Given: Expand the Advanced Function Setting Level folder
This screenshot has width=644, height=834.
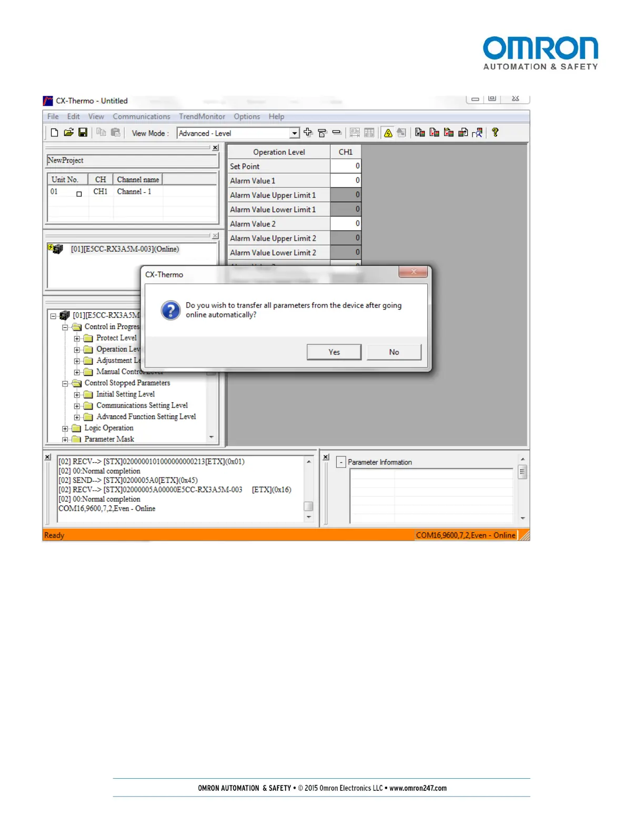Looking at the screenshot, I should (77, 417).
